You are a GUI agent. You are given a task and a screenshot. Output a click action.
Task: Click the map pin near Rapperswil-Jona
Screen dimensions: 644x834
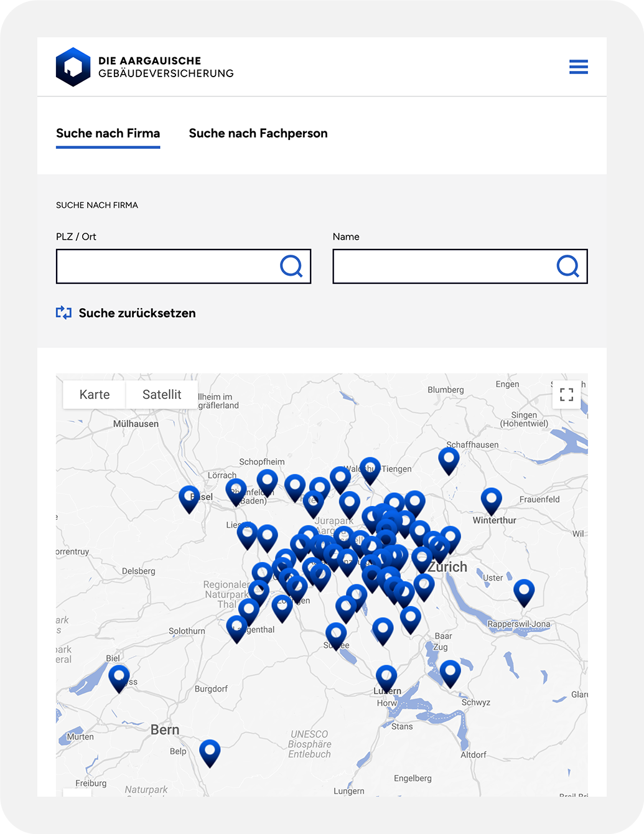pyautogui.click(x=524, y=591)
